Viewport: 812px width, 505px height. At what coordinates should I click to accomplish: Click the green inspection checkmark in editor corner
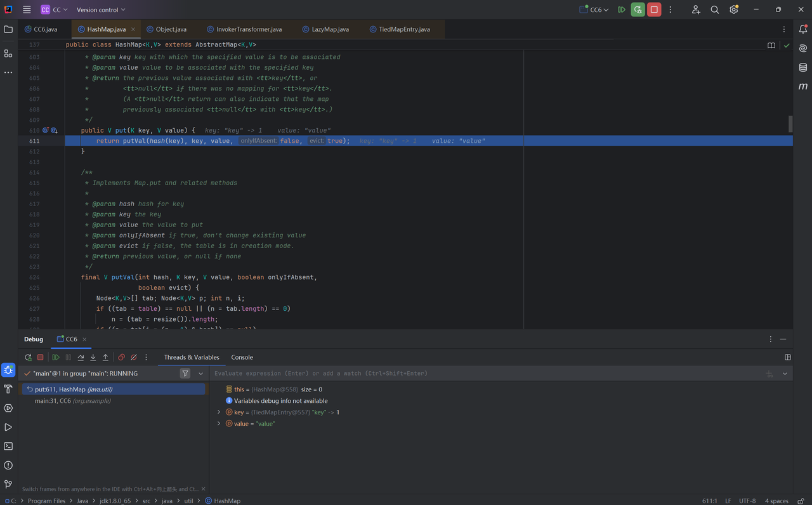tap(787, 46)
